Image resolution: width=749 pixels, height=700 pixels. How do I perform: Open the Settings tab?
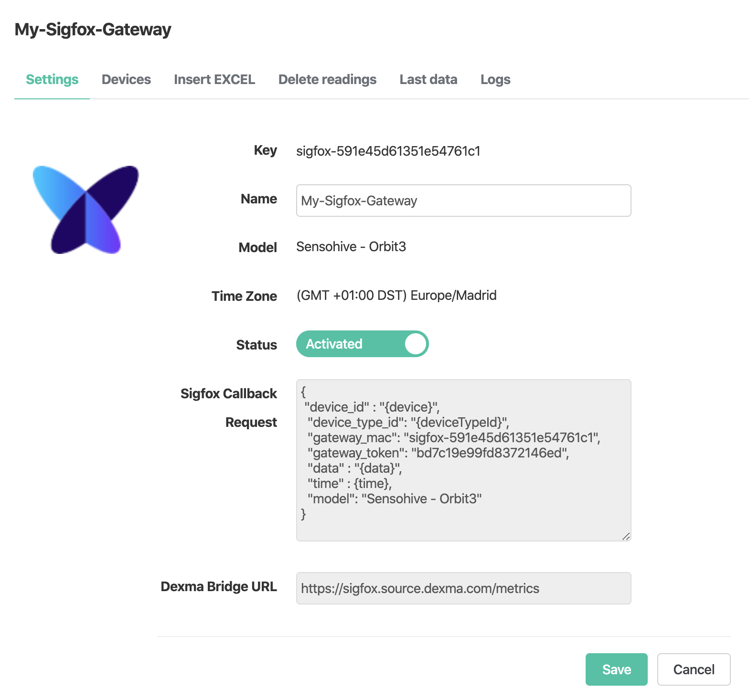(x=52, y=79)
